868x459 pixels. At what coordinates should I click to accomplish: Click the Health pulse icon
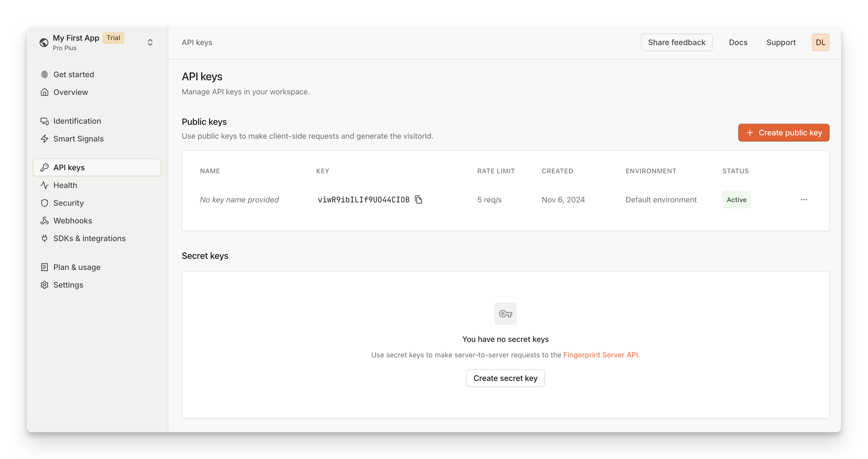pyautogui.click(x=45, y=185)
